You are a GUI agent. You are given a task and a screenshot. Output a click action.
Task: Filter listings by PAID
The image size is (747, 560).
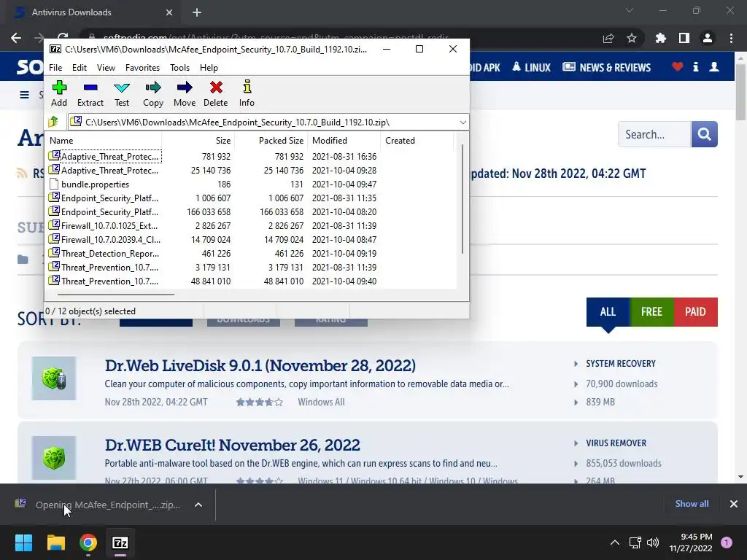(695, 312)
